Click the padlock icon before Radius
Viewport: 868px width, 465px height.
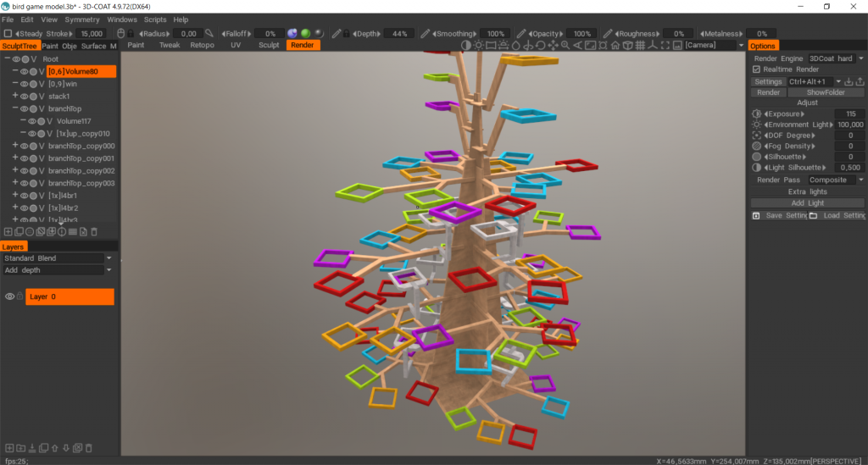131,34
